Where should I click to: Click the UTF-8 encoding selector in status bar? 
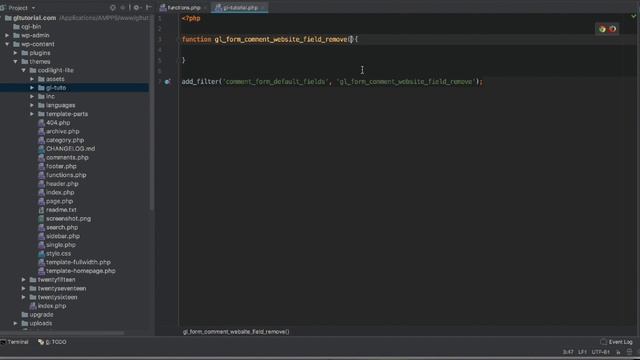(x=600, y=352)
